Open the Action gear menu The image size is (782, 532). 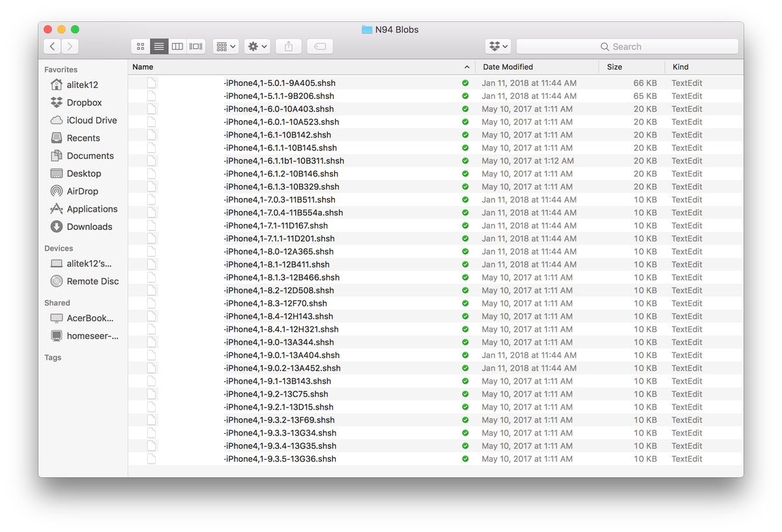257,46
